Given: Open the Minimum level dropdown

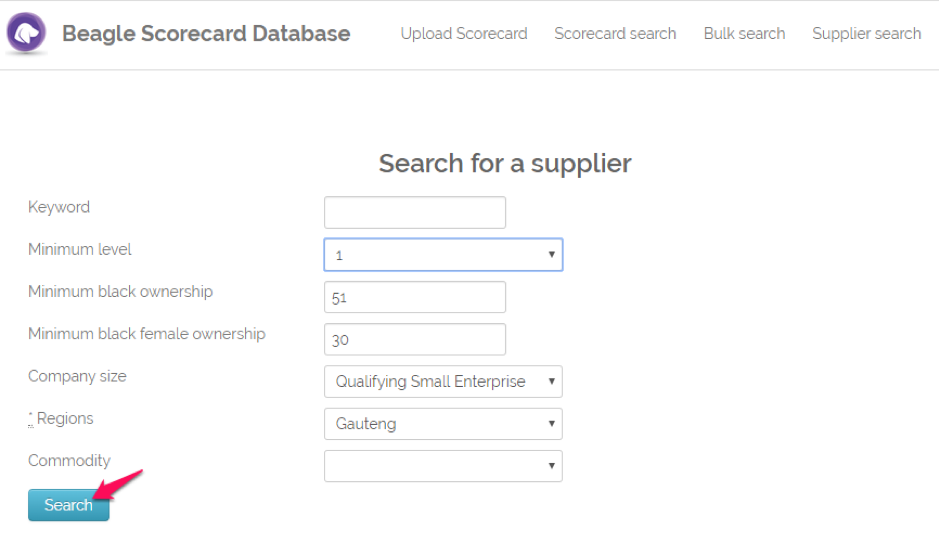Looking at the screenshot, I should pos(443,255).
